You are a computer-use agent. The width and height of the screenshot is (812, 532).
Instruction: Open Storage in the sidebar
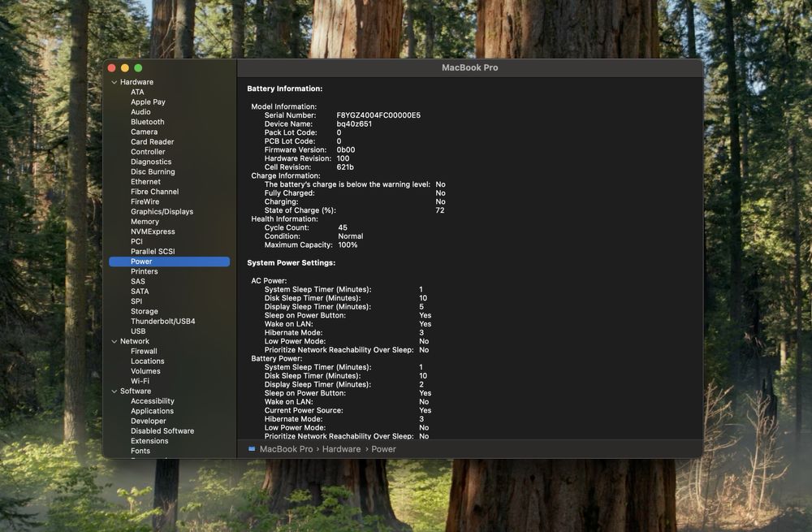pos(144,311)
